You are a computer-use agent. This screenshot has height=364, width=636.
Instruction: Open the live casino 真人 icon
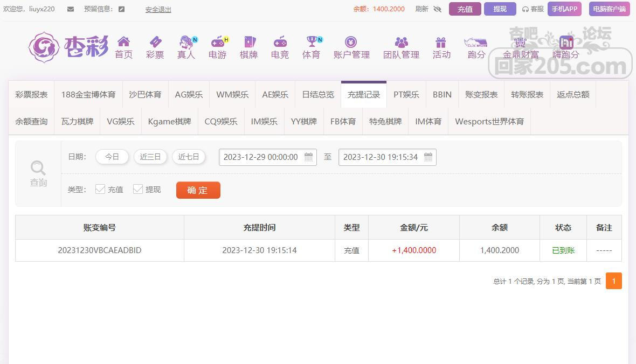[x=186, y=42]
